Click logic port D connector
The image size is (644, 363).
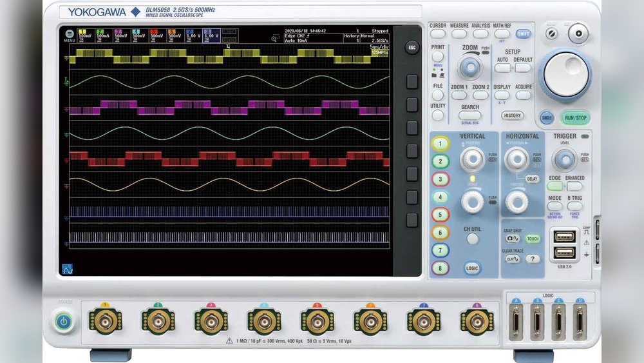point(580,322)
